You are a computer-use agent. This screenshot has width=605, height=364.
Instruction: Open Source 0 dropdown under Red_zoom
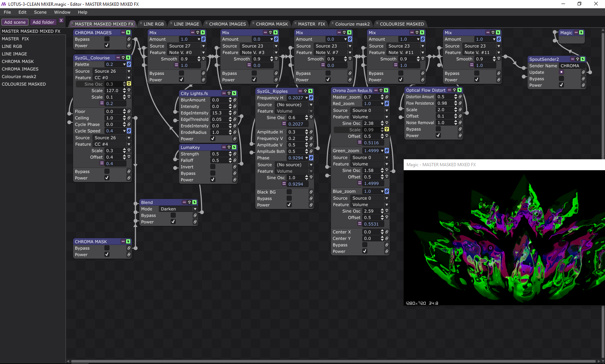pyautogui.click(x=370, y=110)
